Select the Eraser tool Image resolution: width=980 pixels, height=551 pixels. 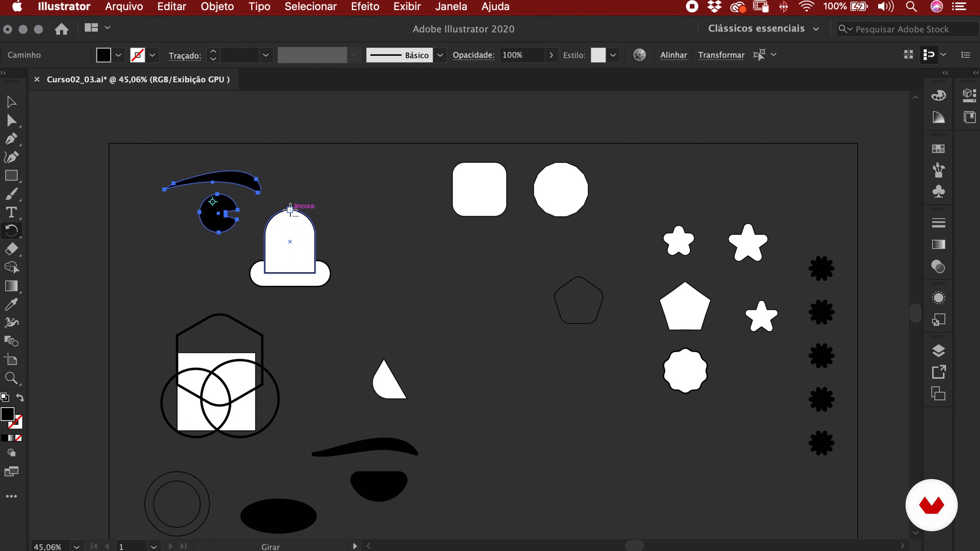(x=11, y=249)
